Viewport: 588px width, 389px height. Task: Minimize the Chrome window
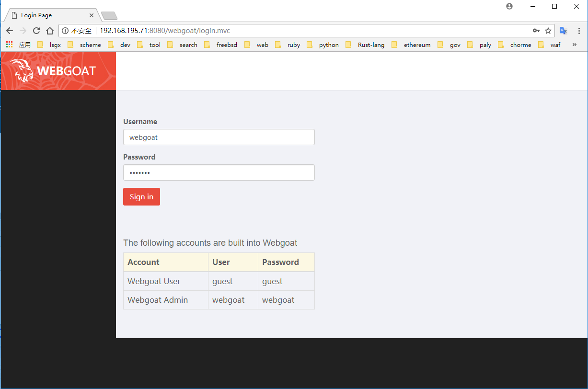[x=532, y=6]
